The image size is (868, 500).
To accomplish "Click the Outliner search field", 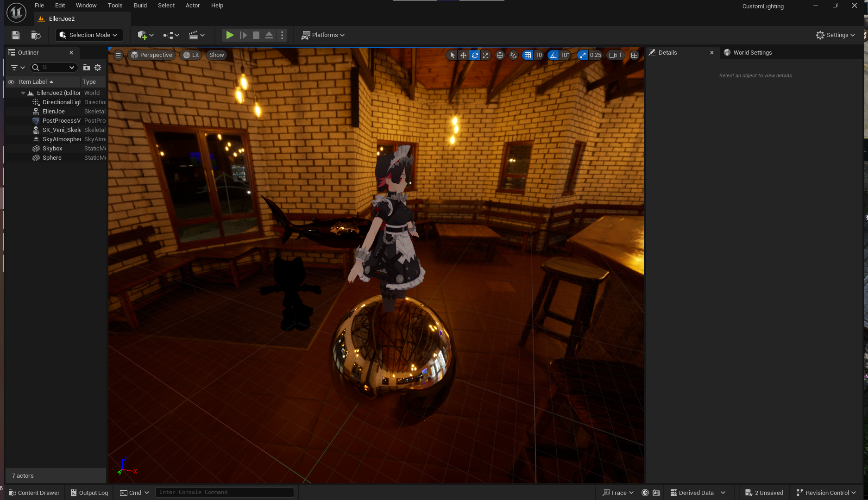I will (55, 68).
